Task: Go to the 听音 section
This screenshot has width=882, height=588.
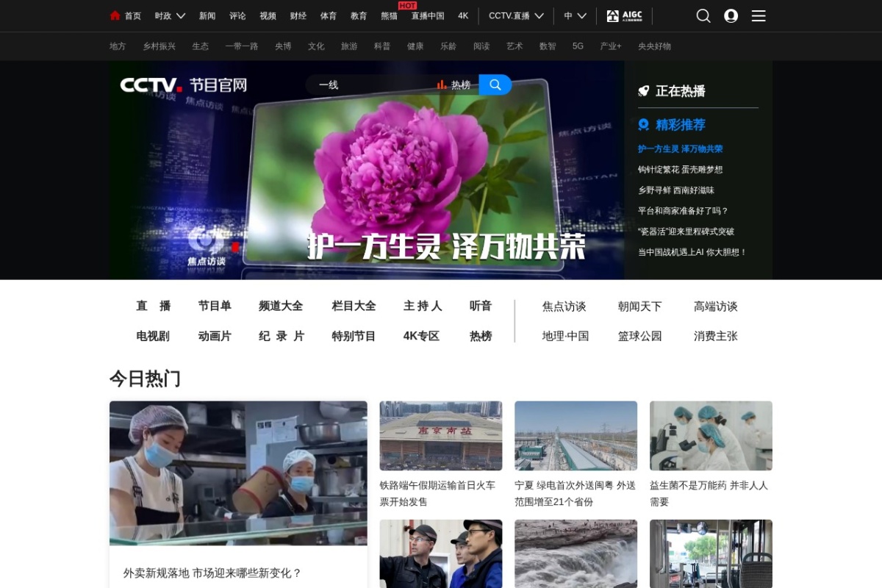Action: point(481,306)
